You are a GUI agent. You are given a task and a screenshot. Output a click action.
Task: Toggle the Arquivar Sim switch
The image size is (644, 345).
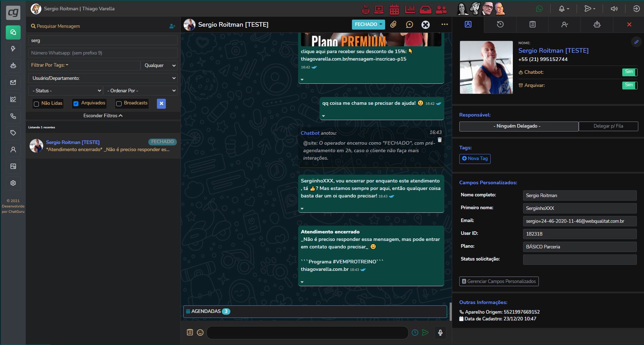click(x=630, y=85)
